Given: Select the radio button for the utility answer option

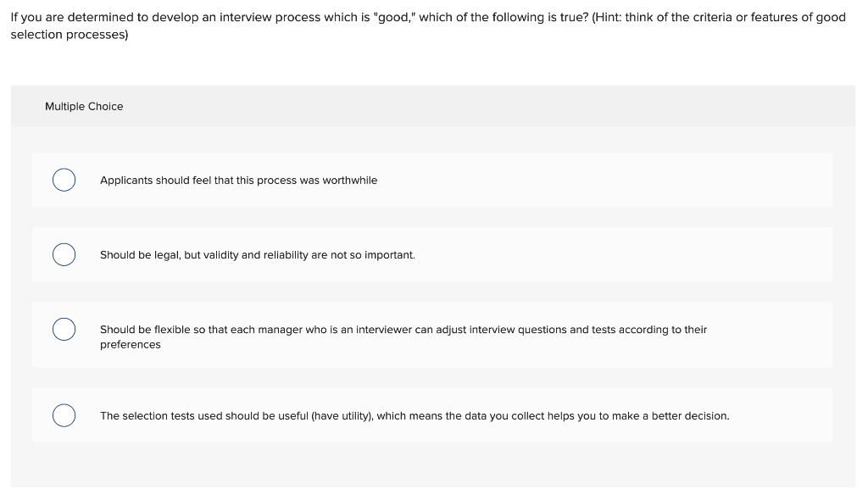Looking at the screenshot, I should tap(64, 415).
